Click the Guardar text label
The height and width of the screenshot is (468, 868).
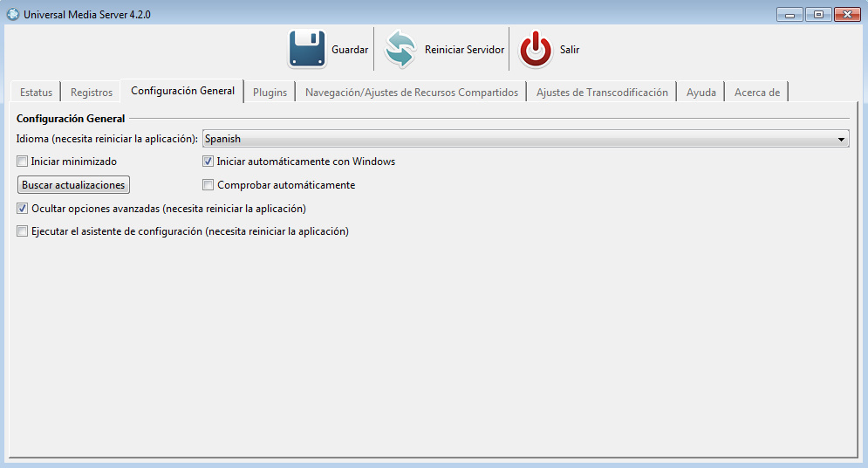click(350, 50)
